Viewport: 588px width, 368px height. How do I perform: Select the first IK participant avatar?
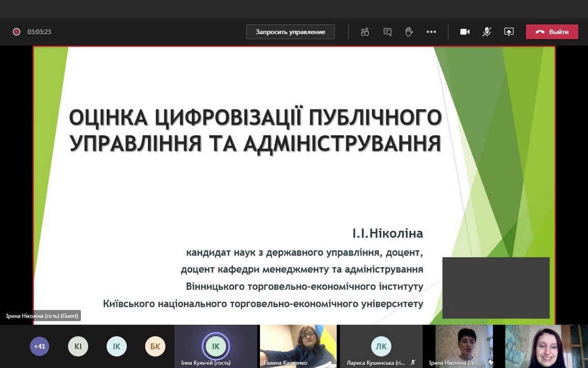coord(117,346)
